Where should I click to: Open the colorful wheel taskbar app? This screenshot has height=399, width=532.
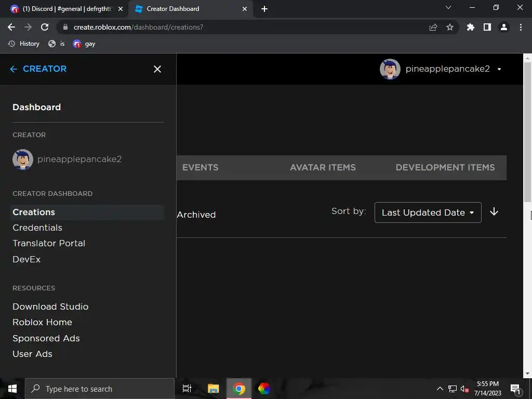264,389
